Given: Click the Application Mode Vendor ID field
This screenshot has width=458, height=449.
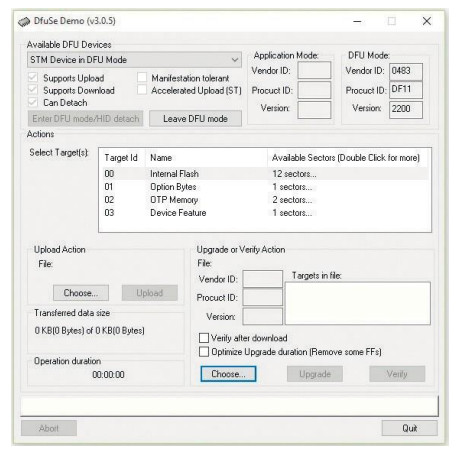Looking at the screenshot, I should 314,70.
